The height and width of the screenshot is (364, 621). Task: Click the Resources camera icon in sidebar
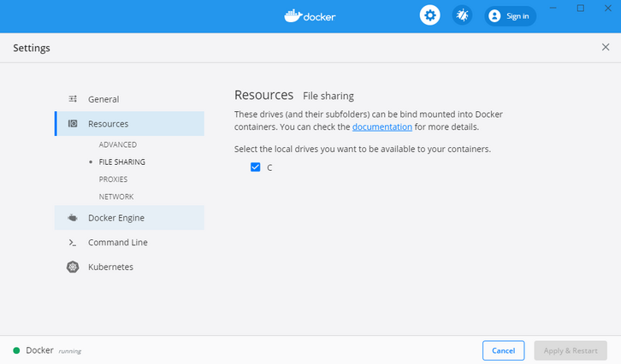click(73, 124)
